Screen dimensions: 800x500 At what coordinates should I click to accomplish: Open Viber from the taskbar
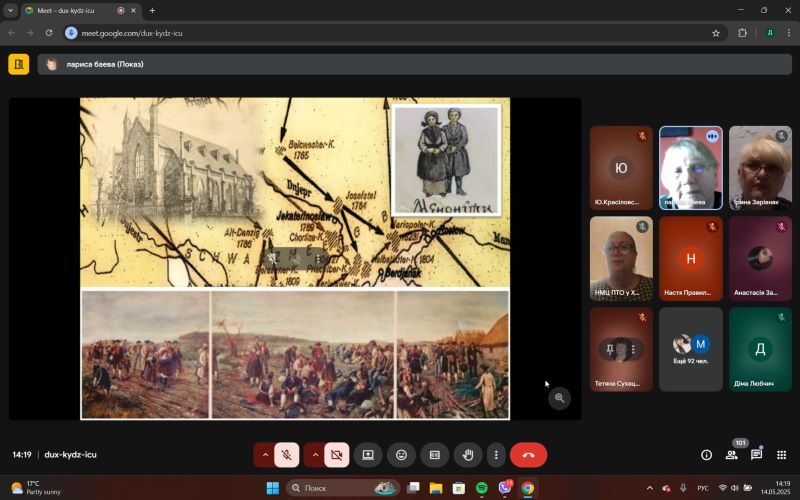[505, 488]
